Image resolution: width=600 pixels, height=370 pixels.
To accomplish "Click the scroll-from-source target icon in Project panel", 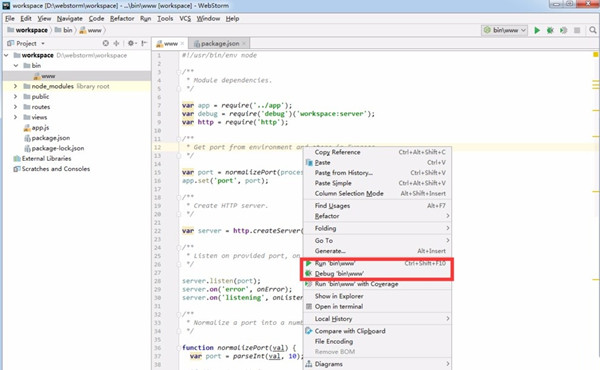I will [x=106, y=43].
